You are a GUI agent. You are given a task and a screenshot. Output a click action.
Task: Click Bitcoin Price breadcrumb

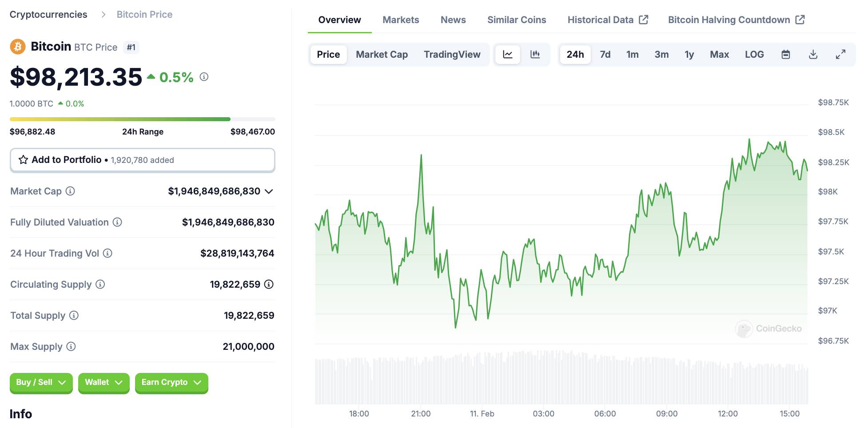[x=144, y=15]
